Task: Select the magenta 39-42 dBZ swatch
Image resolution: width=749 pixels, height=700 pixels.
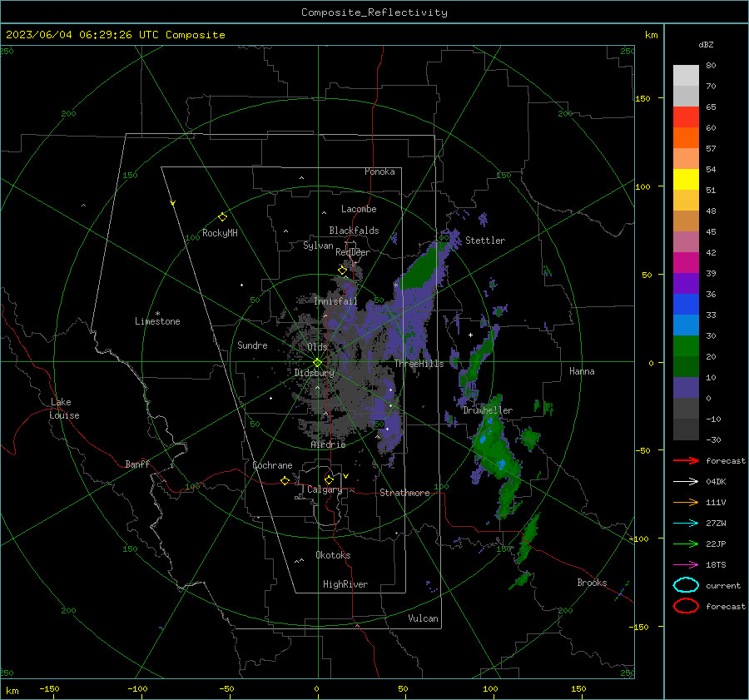Action: (686, 263)
